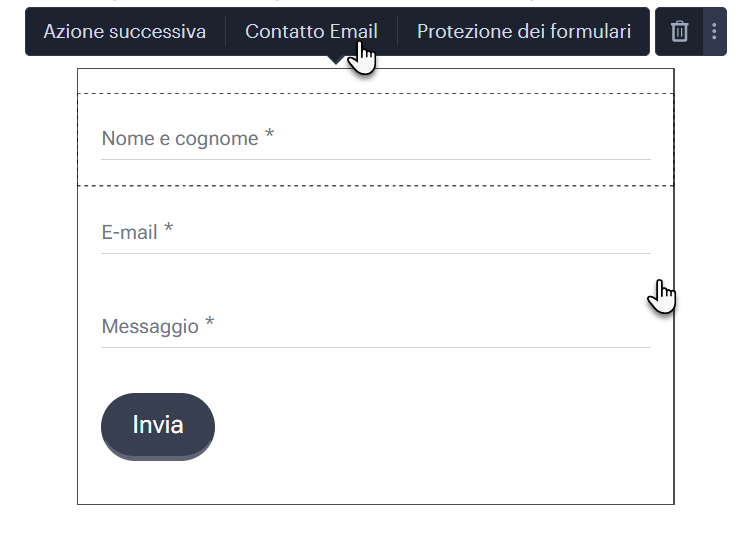Open the three-dot more options menu

[x=715, y=32]
